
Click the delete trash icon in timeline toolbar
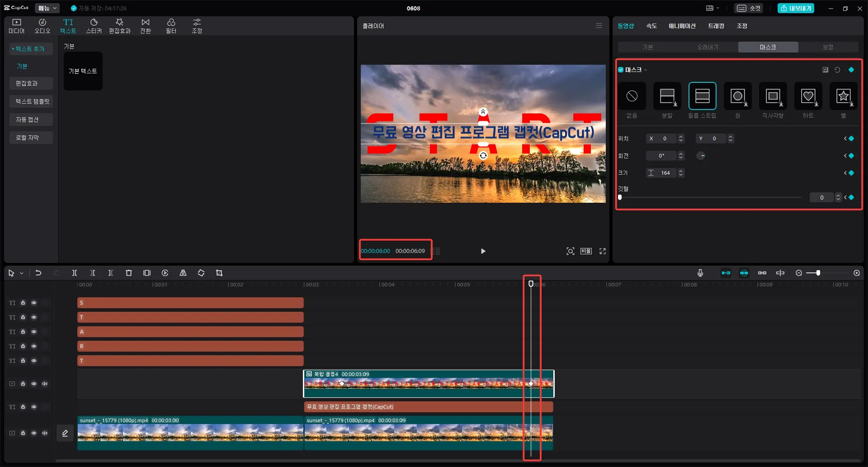(x=129, y=273)
